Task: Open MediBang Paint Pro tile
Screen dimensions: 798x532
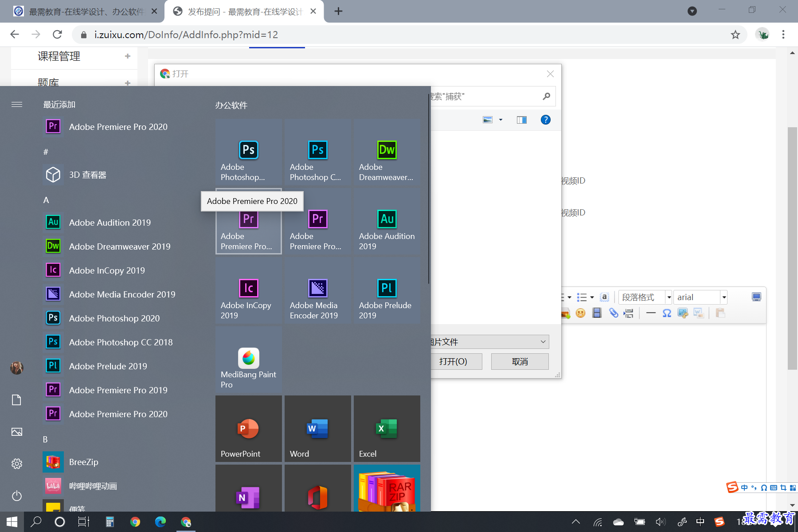Action: pyautogui.click(x=249, y=360)
